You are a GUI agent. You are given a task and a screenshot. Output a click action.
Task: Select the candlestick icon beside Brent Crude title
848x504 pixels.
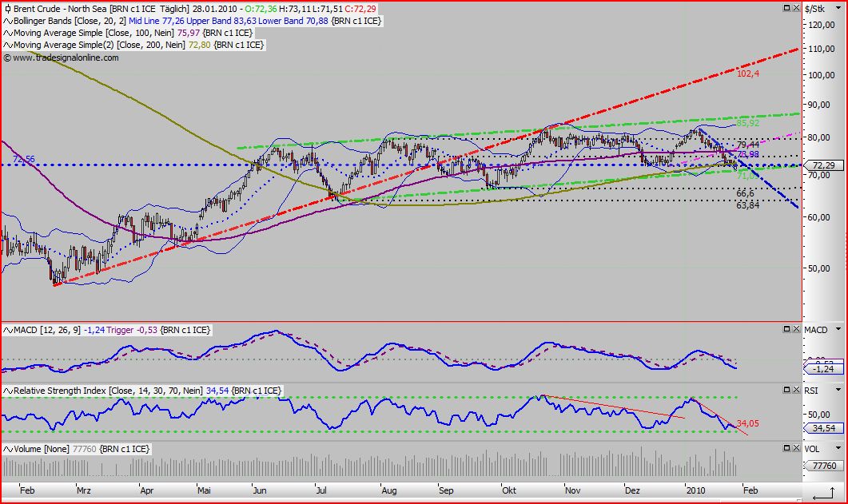(8, 8)
